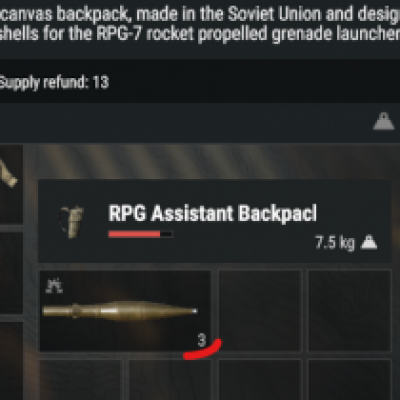Select the far-right empty slot in bottom row
The height and width of the screenshot is (400, 400).
pos(349,380)
